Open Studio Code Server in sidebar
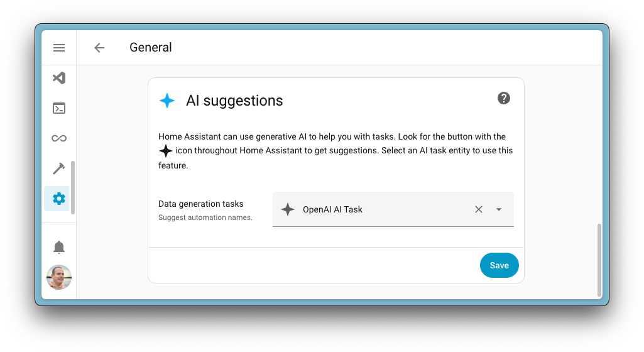Image resolution: width=644 pixels, height=352 pixels. pyautogui.click(x=59, y=78)
